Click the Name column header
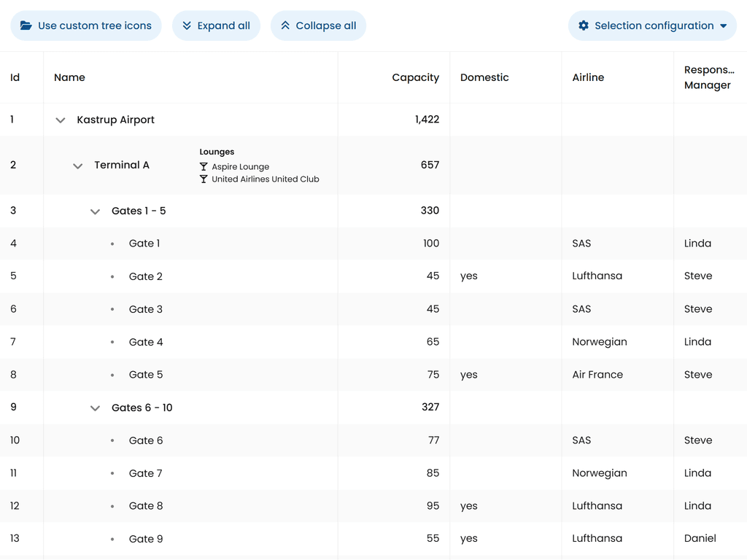This screenshot has width=747, height=560. (70, 77)
